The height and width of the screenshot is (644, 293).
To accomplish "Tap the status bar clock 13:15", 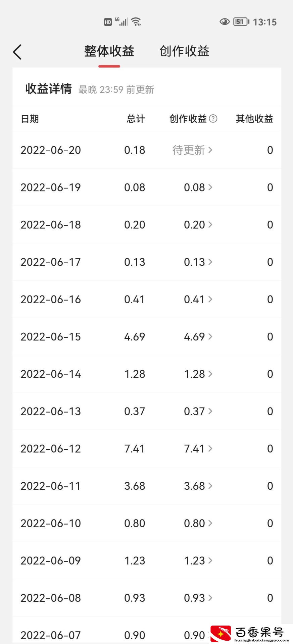I will 265,22.
